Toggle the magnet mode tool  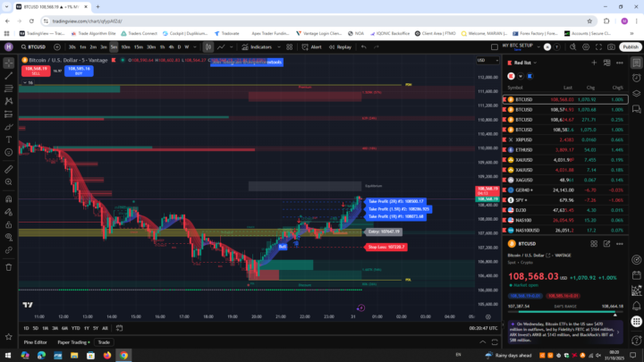pos(9,199)
